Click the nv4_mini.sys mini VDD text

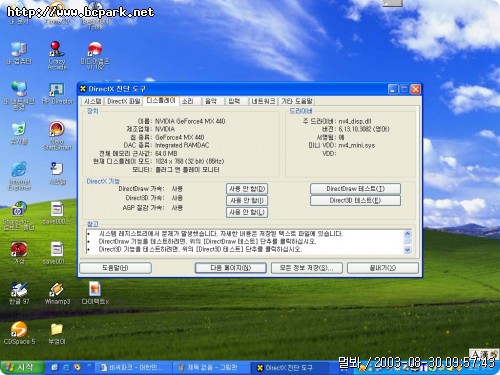[357, 145]
